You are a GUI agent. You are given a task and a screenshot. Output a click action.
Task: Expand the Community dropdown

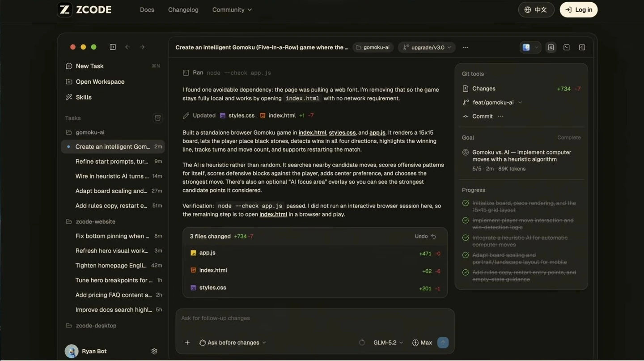232,9
